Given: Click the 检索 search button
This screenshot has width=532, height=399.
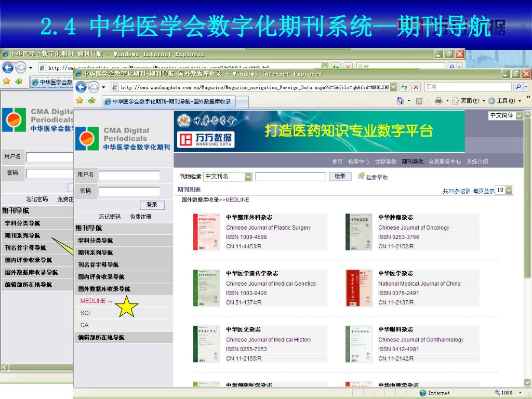Looking at the screenshot, I should (340, 177).
